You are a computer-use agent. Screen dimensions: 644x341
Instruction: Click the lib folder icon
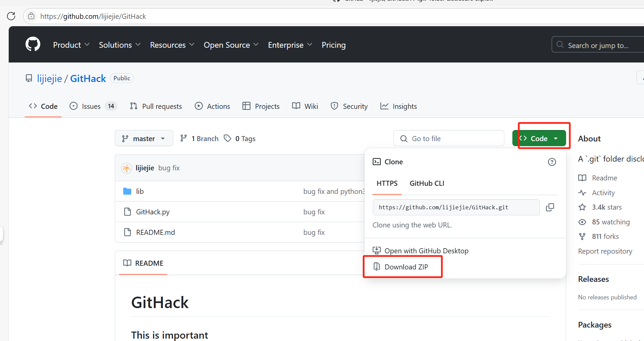pos(127,191)
